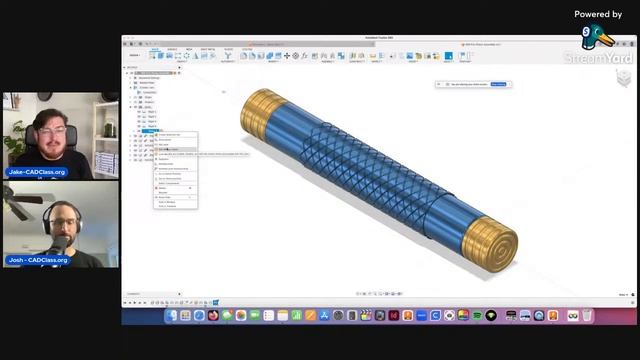Toggle visibility eye of second body

tap(139, 117)
